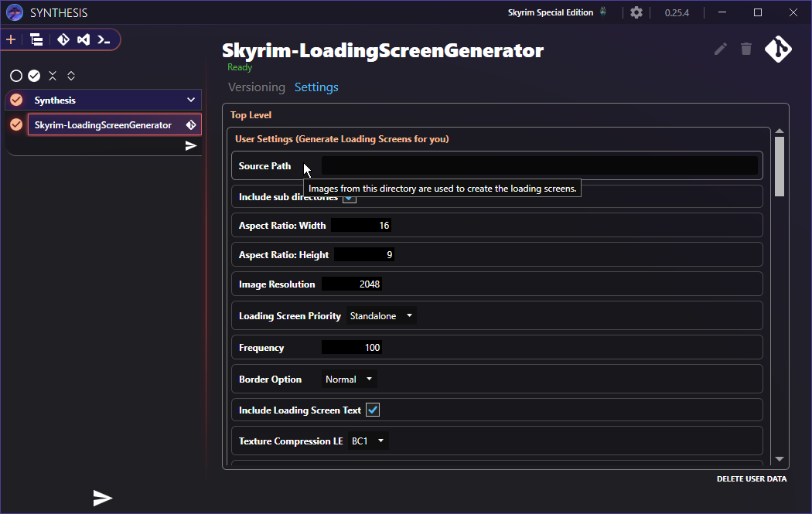Open global settings gear icon
This screenshot has width=812, height=514.
[x=636, y=12]
